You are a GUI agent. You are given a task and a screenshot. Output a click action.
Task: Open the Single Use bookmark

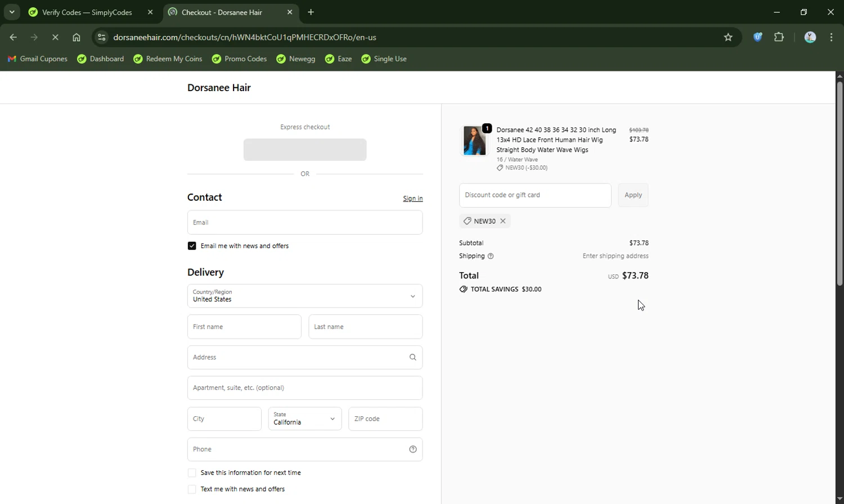[384, 59]
